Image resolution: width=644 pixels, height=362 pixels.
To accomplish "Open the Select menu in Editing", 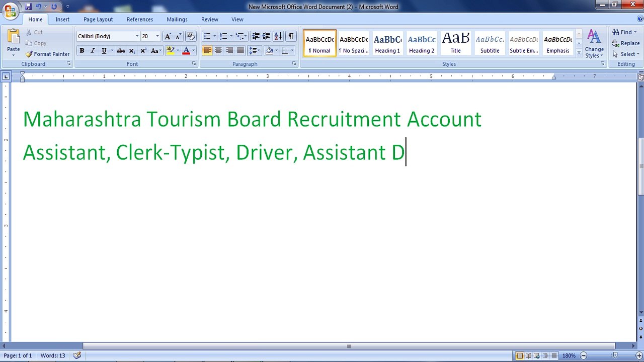I will pyautogui.click(x=626, y=54).
